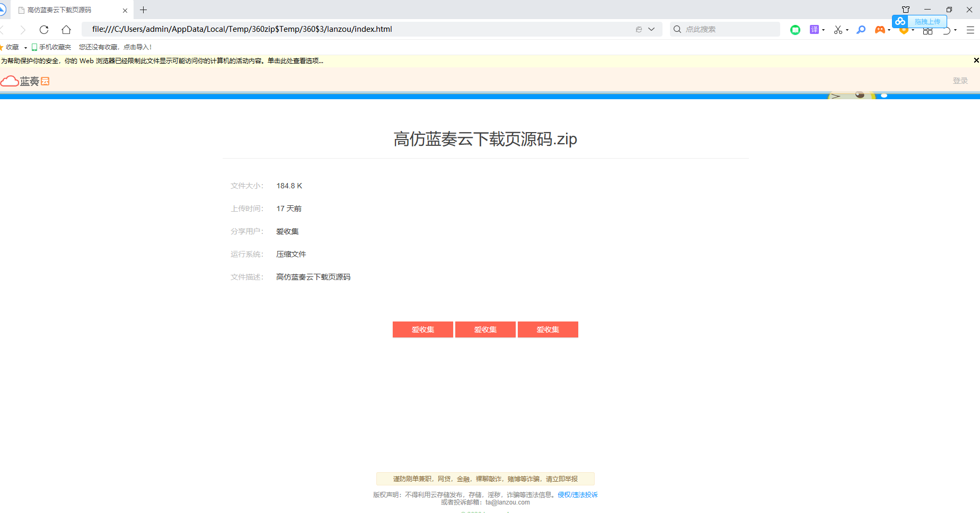The image size is (980, 513).
Task: Open the 侵权/违法投诉 complaint link
Action: point(578,495)
